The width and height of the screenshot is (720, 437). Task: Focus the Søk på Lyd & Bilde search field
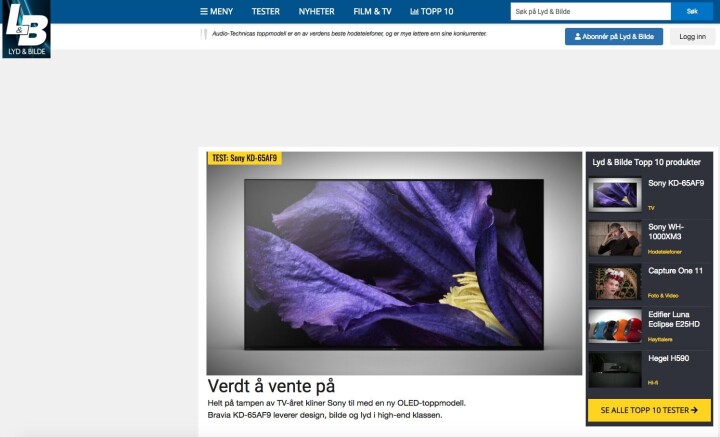(591, 11)
